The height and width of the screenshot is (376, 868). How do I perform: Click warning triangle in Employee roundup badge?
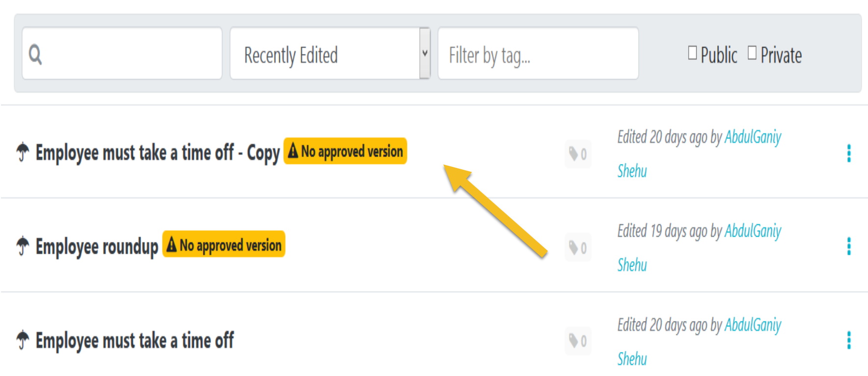click(x=171, y=244)
